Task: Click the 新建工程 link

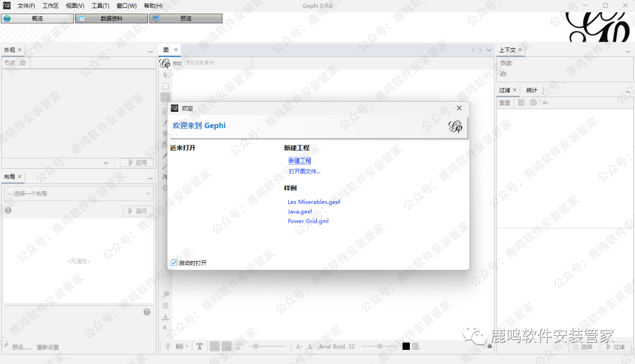Action: click(299, 161)
